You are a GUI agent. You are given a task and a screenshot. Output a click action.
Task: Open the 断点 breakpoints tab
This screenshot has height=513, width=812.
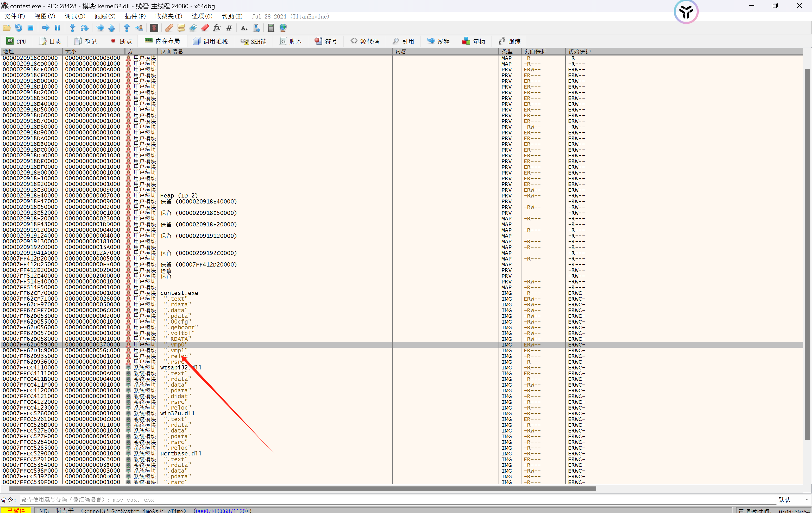(121, 41)
